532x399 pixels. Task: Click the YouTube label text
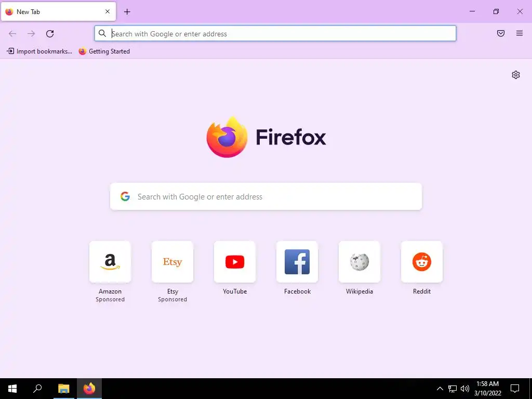(x=235, y=291)
